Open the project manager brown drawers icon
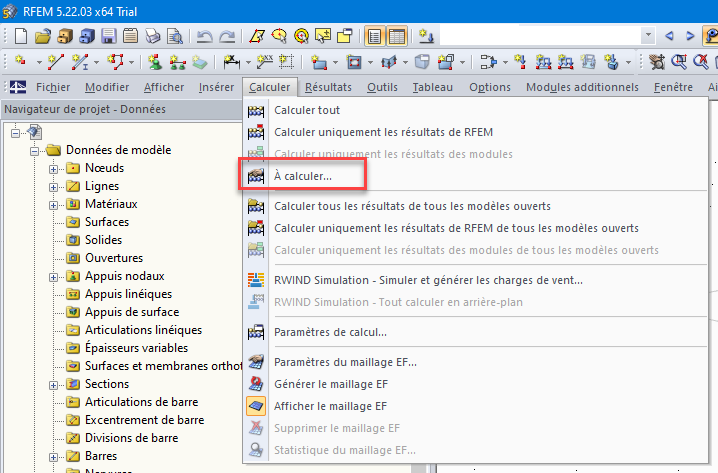This screenshot has width=718, height=473. click(65, 36)
